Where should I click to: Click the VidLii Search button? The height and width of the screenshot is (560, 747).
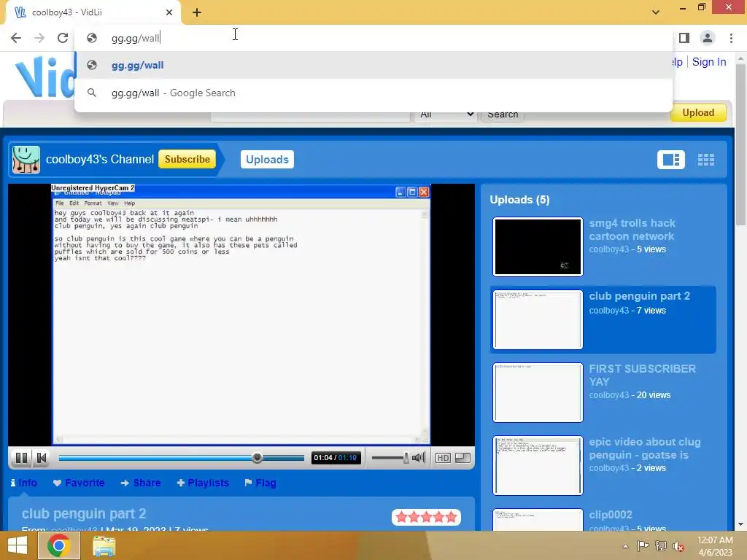tap(503, 114)
